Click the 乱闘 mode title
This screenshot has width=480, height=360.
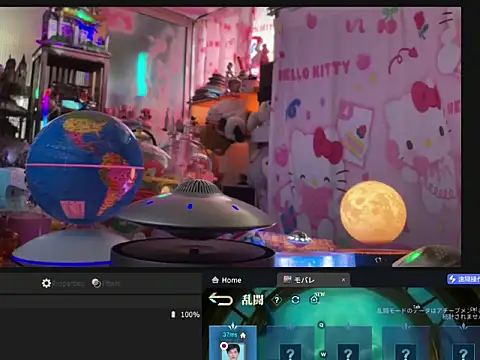252,300
